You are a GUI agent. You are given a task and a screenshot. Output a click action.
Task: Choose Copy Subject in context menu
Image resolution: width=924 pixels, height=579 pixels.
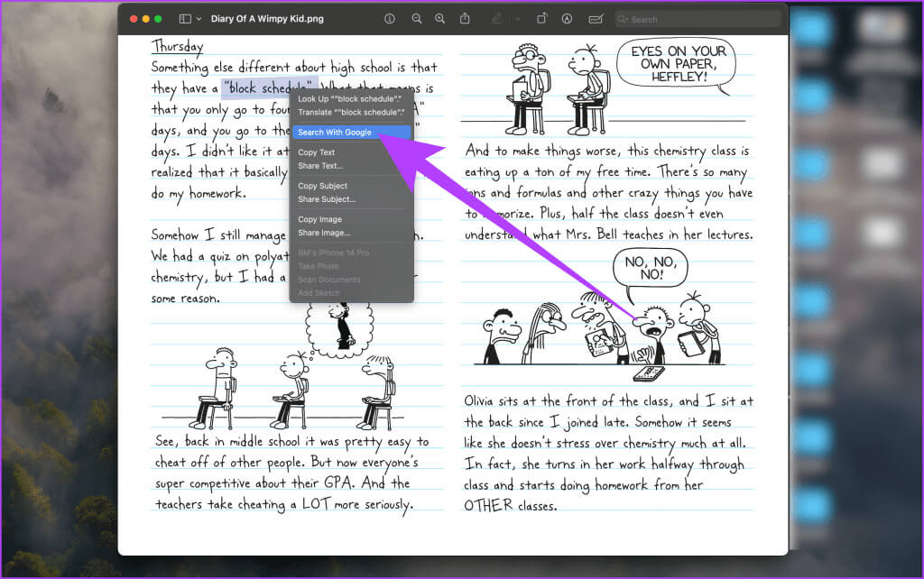[x=351, y=186]
